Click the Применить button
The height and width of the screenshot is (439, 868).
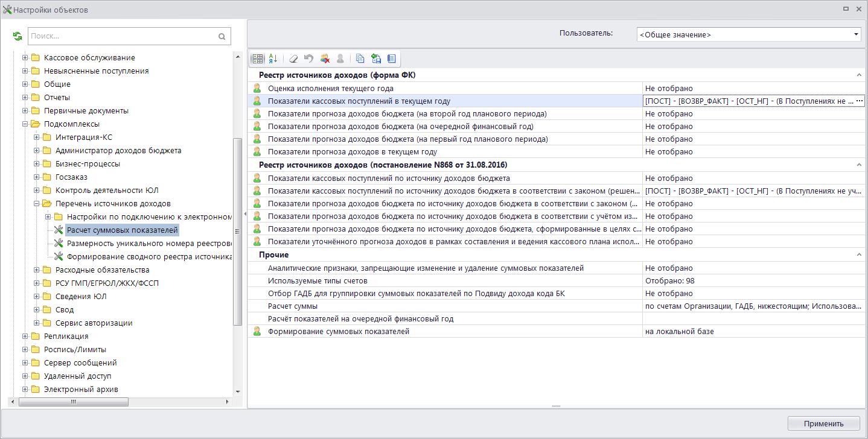(x=824, y=423)
